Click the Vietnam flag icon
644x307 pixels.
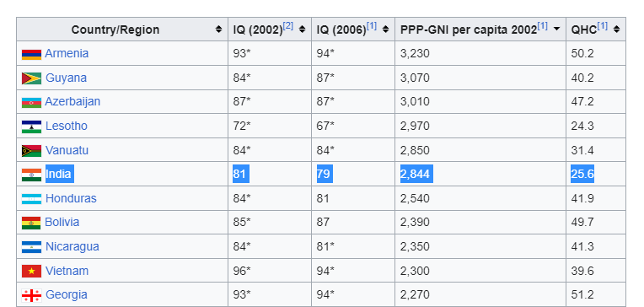click(x=32, y=272)
